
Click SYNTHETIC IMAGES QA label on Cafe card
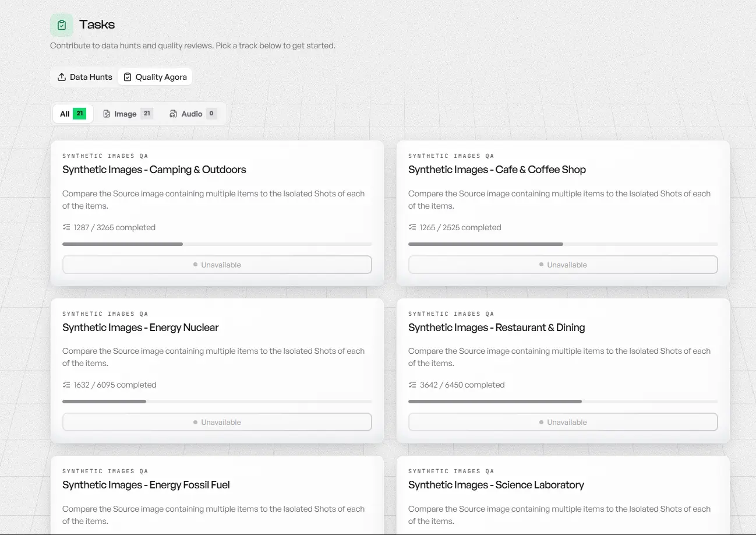pos(451,156)
